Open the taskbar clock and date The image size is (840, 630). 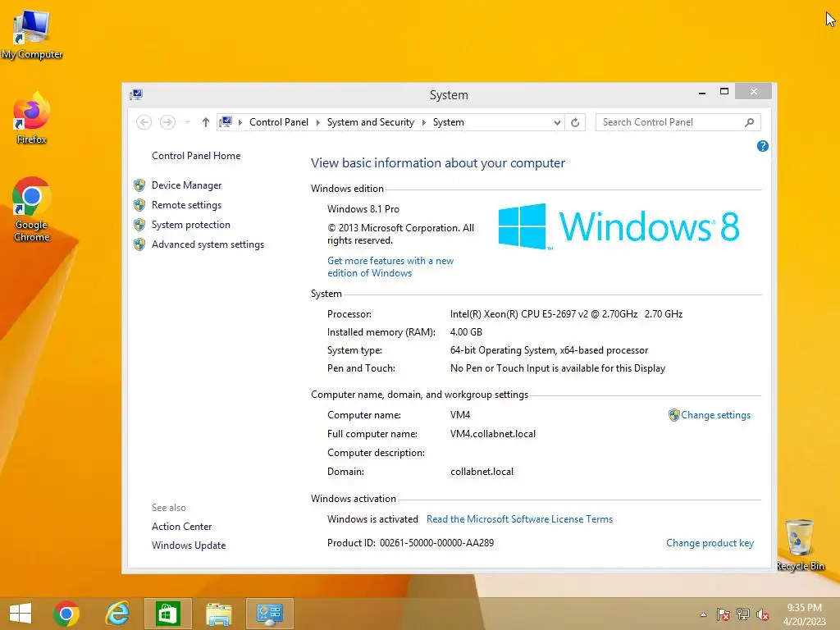804,614
